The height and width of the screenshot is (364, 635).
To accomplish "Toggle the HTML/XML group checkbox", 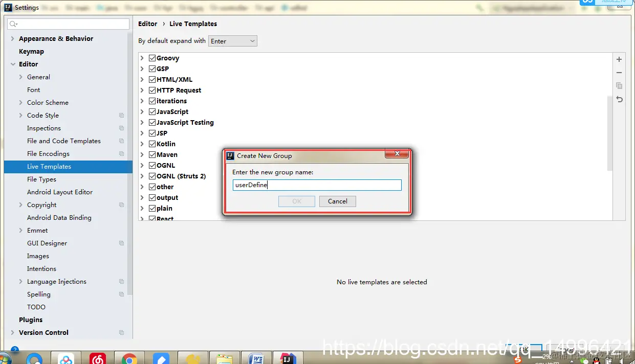I will click(x=152, y=80).
